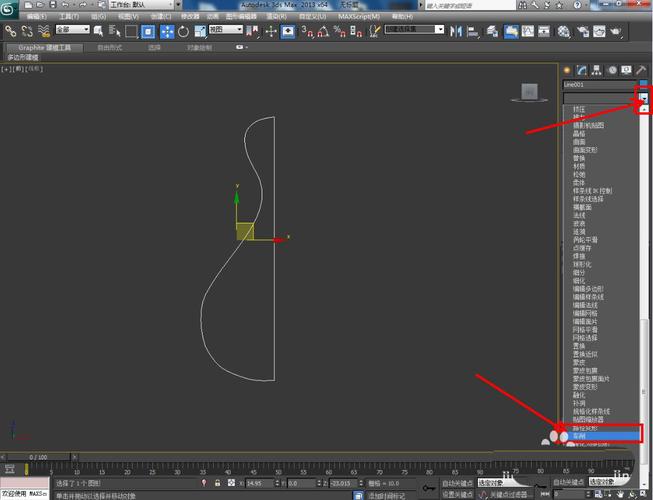
Task: Open the Motion command panel tab
Action: coord(612,70)
